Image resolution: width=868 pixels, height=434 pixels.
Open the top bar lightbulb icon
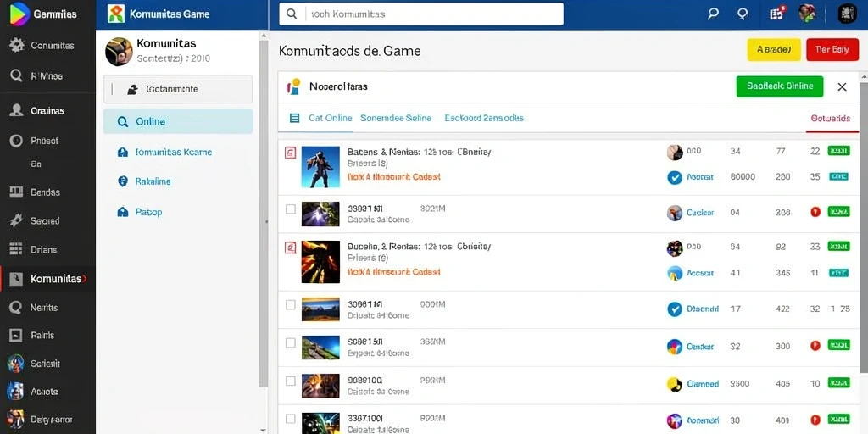click(x=743, y=14)
